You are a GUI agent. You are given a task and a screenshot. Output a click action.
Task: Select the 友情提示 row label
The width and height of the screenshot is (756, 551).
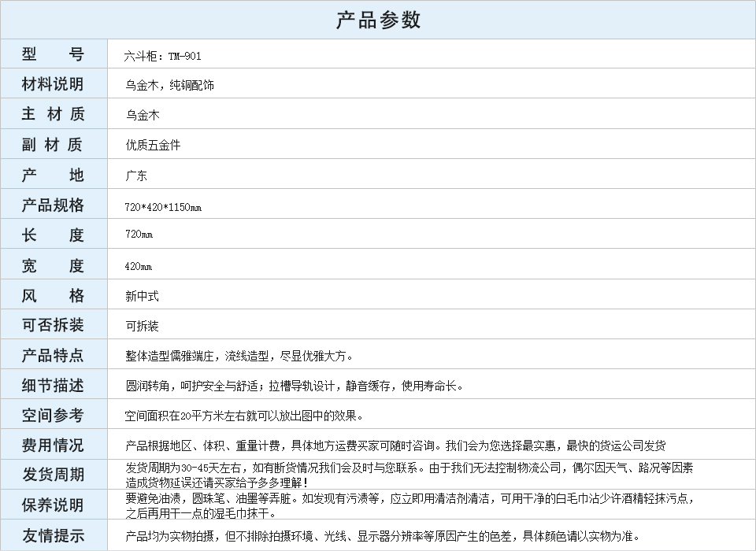pyautogui.click(x=53, y=535)
